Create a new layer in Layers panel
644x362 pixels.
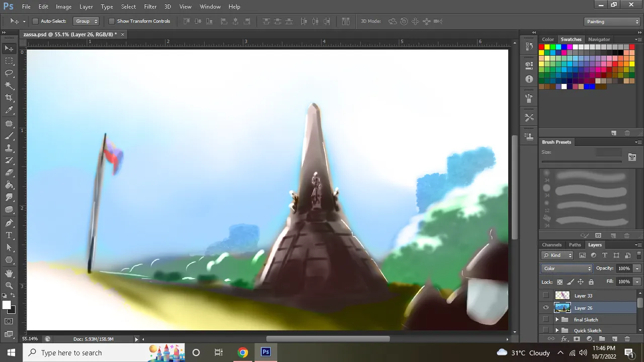tap(614, 339)
